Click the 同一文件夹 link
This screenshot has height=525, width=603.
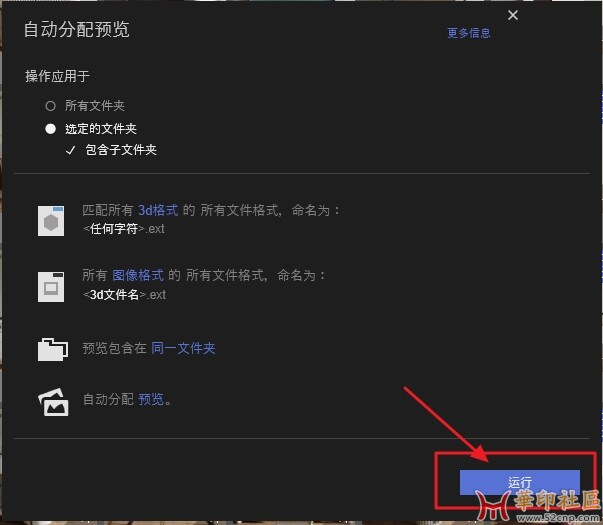[183, 348]
